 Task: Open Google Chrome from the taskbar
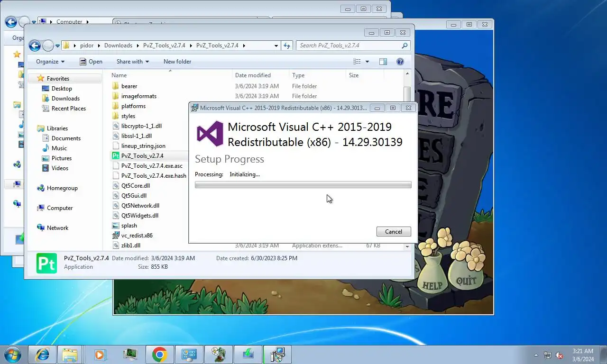(x=159, y=355)
